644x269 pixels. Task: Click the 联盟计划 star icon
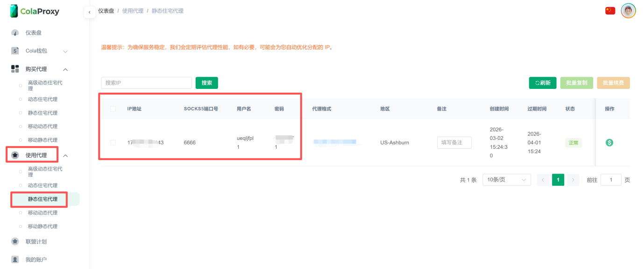pyautogui.click(x=15, y=241)
